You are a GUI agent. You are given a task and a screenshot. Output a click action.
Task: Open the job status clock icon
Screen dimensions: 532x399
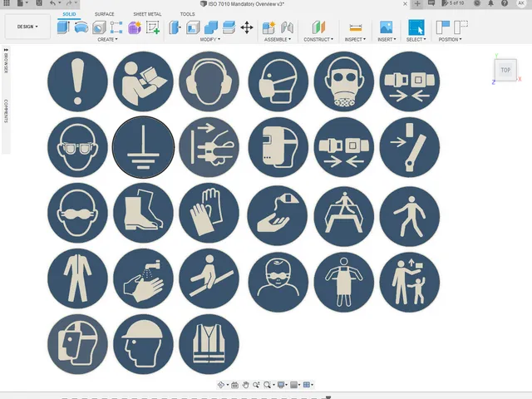pos(477,3)
